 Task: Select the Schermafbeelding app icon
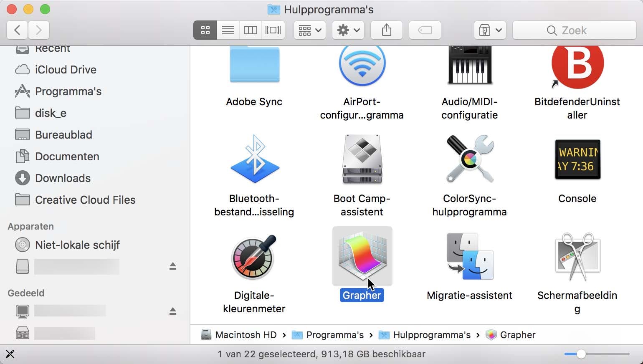[x=577, y=257]
